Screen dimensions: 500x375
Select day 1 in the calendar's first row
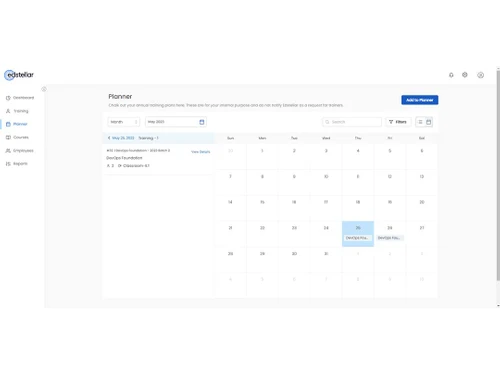(x=262, y=156)
